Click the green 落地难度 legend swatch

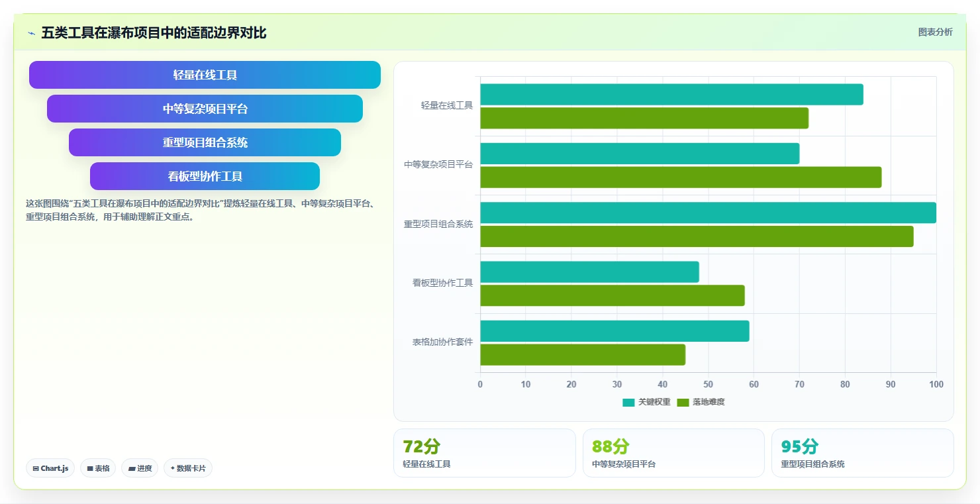click(683, 402)
